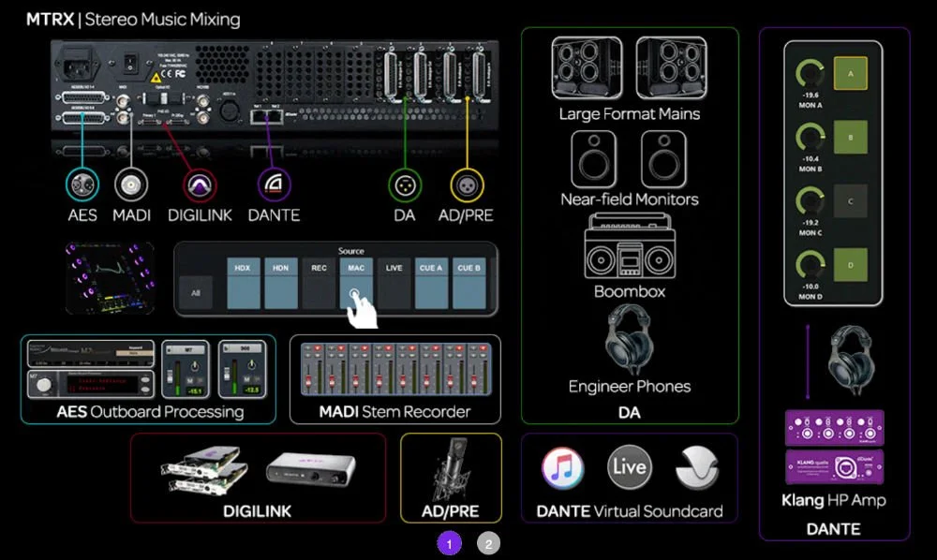The image size is (937, 560).
Task: Click the Near-field Monitors label
Action: tap(630, 199)
